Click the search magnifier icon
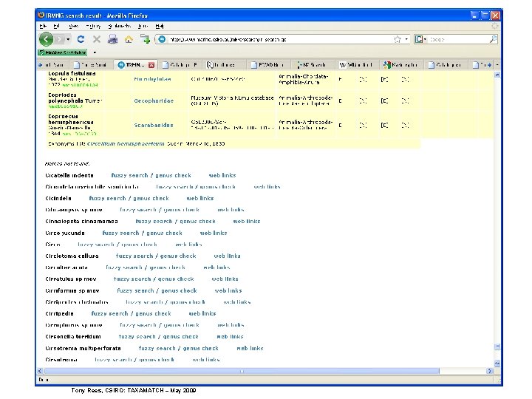532x399 pixels. pyautogui.click(x=493, y=39)
